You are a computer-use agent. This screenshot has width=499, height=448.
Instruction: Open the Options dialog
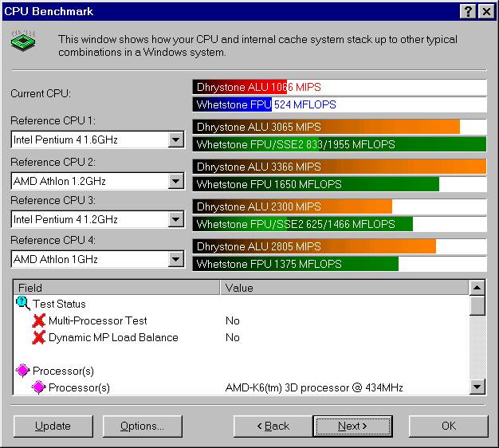(142, 426)
